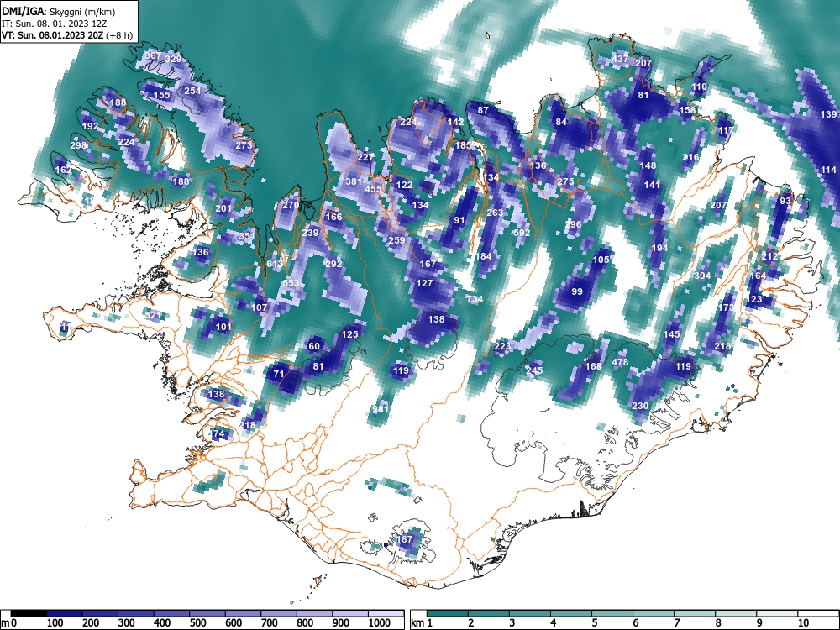Image resolution: width=840 pixels, height=630 pixels.
Task: Click the visibility value 110
Action: [x=699, y=87]
